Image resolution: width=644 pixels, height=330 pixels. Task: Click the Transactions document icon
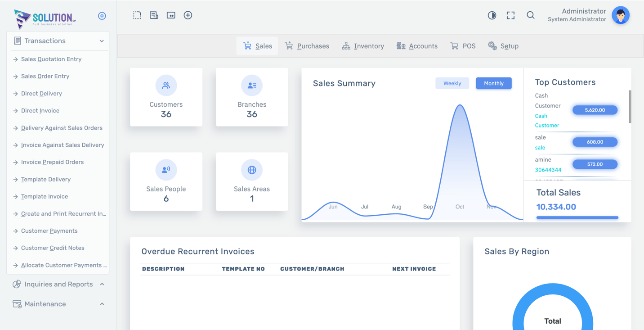click(x=17, y=41)
